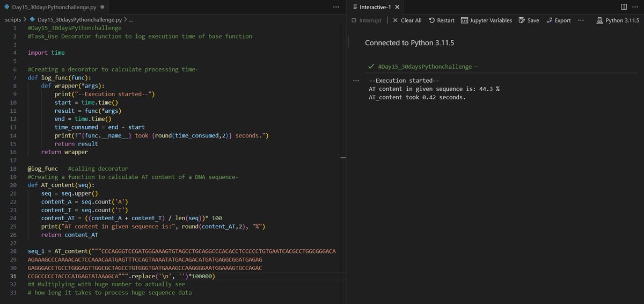
Task: Save the interactive session
Action: point(529,20)
